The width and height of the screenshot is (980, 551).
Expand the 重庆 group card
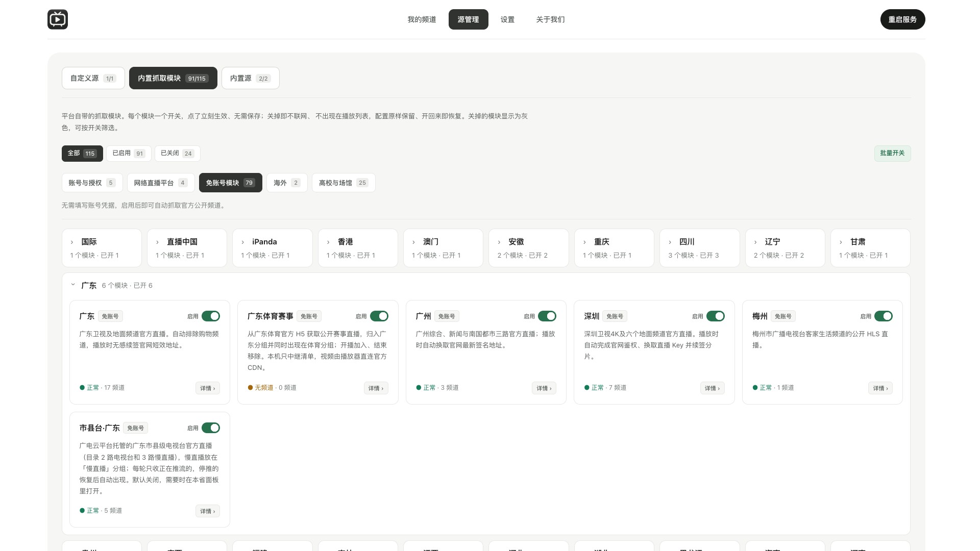[x=614, y=248]
